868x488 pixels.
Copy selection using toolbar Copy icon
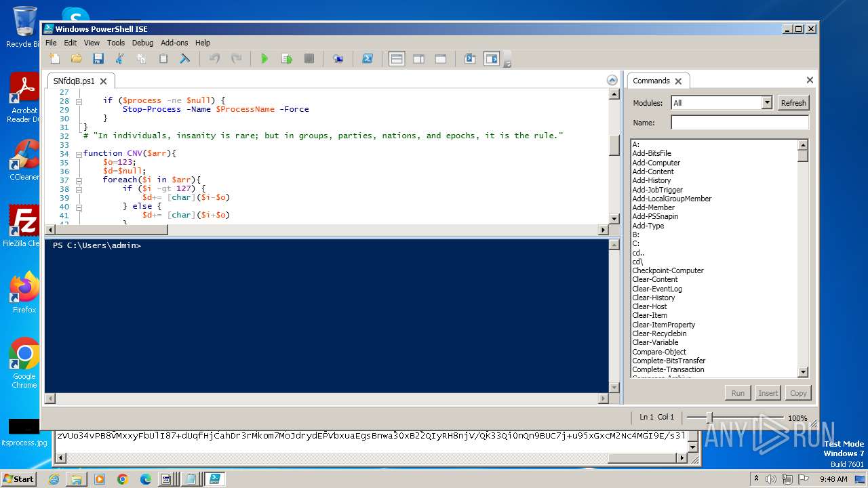[x=141, y=59]
